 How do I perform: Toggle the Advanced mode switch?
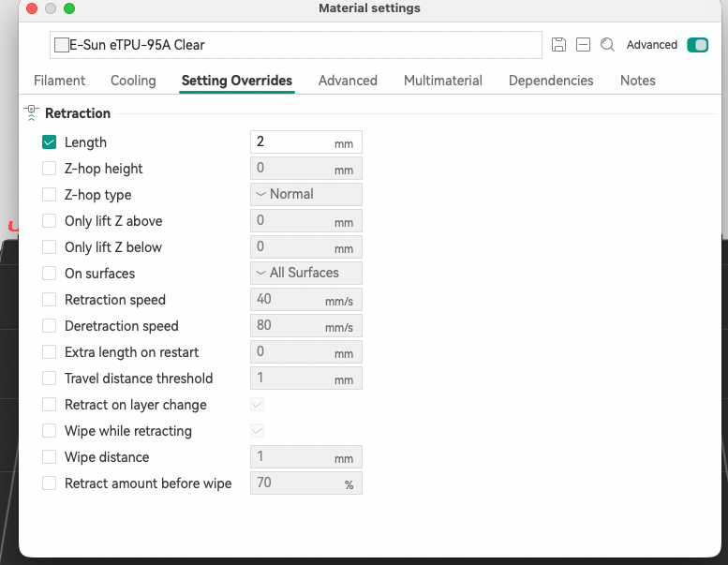[x=697, y=45]
